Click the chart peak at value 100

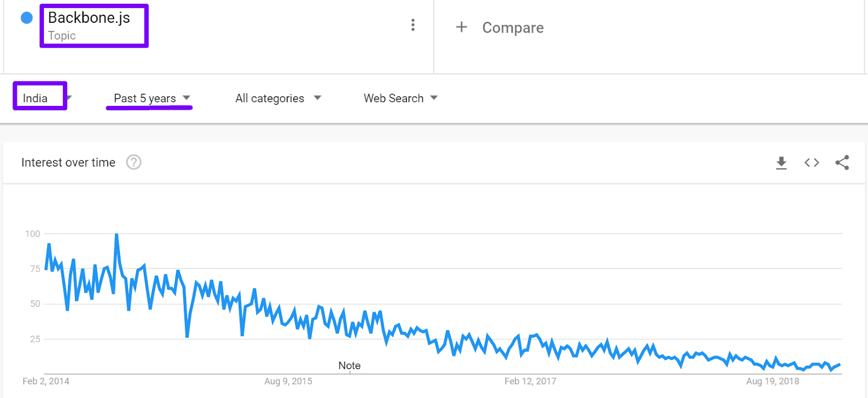(116, 235)
